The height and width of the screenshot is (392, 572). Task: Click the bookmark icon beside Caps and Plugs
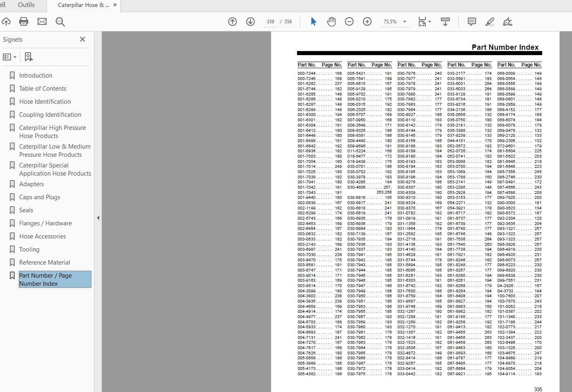(x=12, y=197)
